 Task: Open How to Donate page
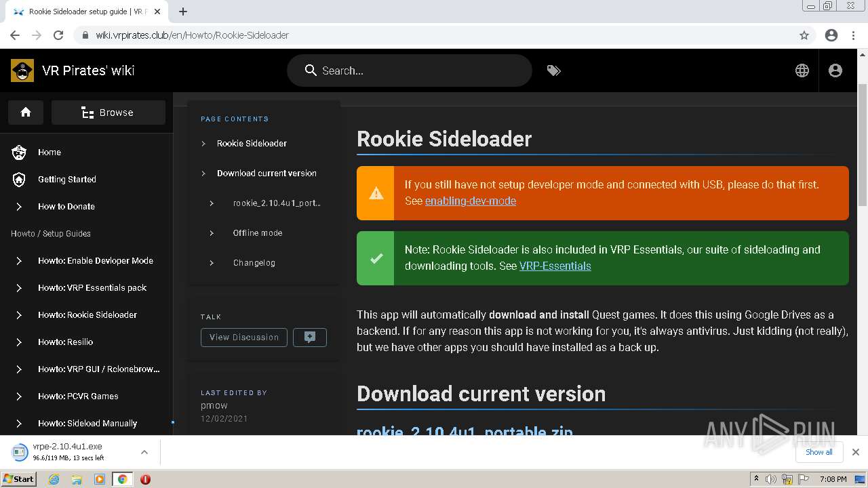pos(87,207)
